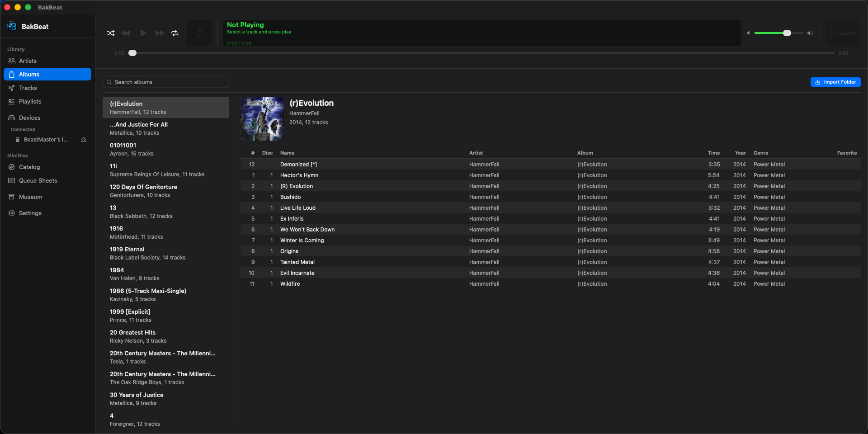This screenshot has width=868, height=434.
Task: Select the track (R) Evolution
Action: [551, 186]
